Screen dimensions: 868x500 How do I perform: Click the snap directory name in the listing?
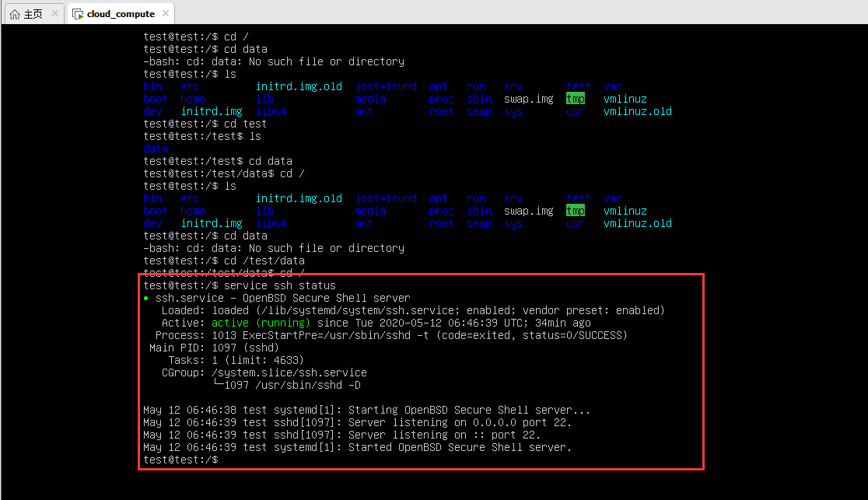[x=480, y=111]
